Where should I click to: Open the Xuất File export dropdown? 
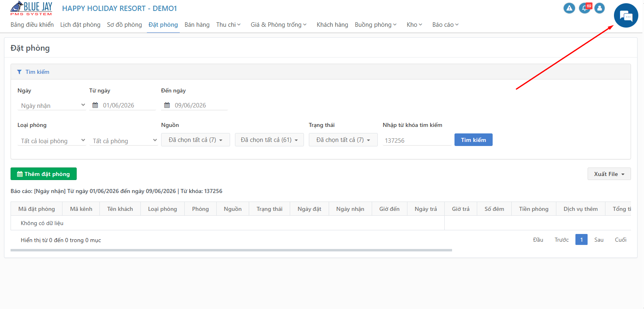point(609,174)
